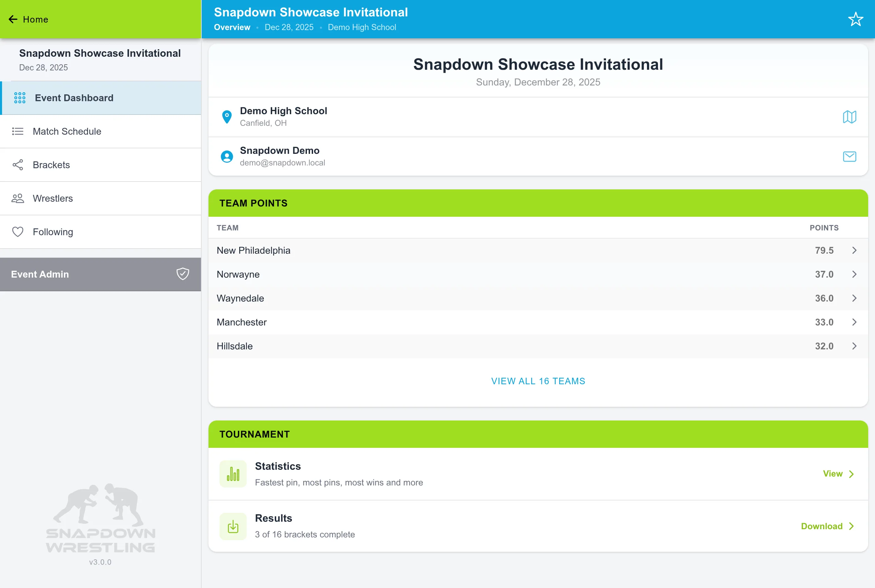Click 'Sunday, December 28, 2025' date text

coord(538,82)
